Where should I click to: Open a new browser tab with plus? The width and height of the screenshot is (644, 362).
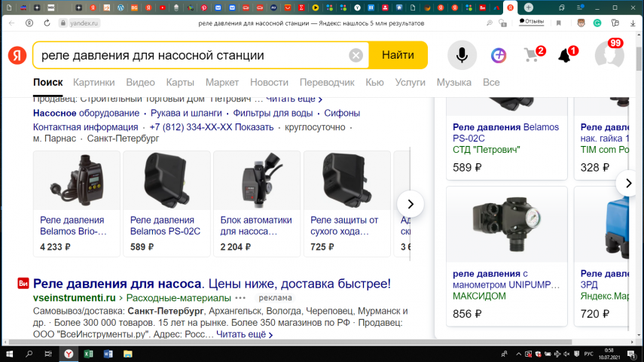(529, 8)
